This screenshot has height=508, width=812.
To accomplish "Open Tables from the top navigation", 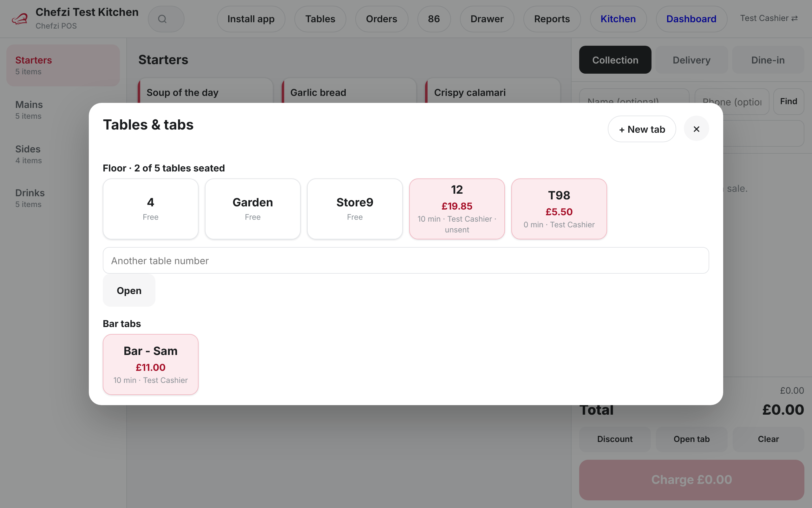I will [x=320, y=19].
